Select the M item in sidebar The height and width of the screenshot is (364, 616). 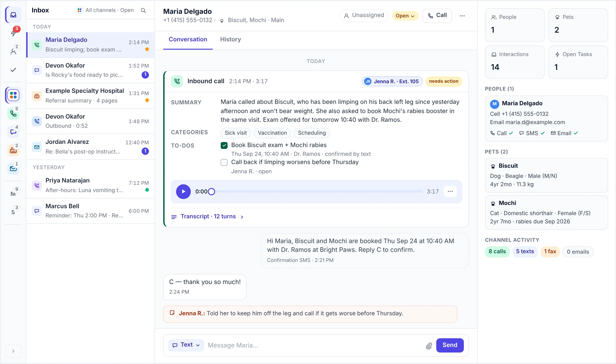click(13, 194)
